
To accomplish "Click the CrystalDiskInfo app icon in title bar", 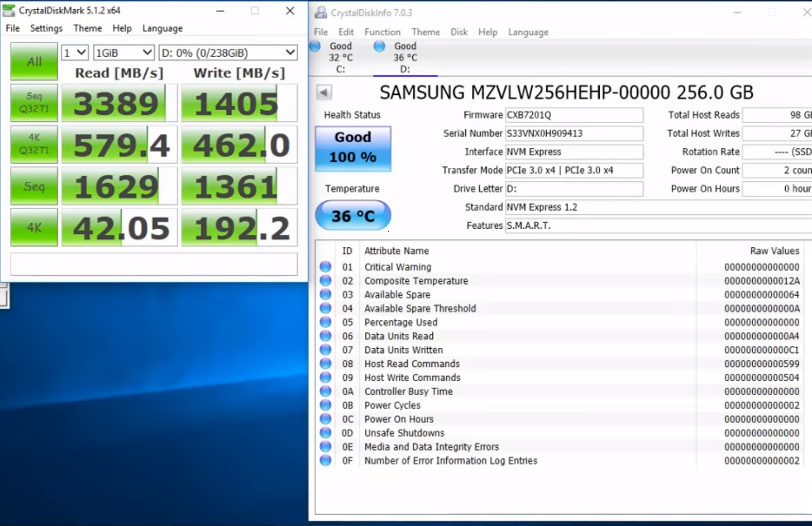I will point(320,12).
